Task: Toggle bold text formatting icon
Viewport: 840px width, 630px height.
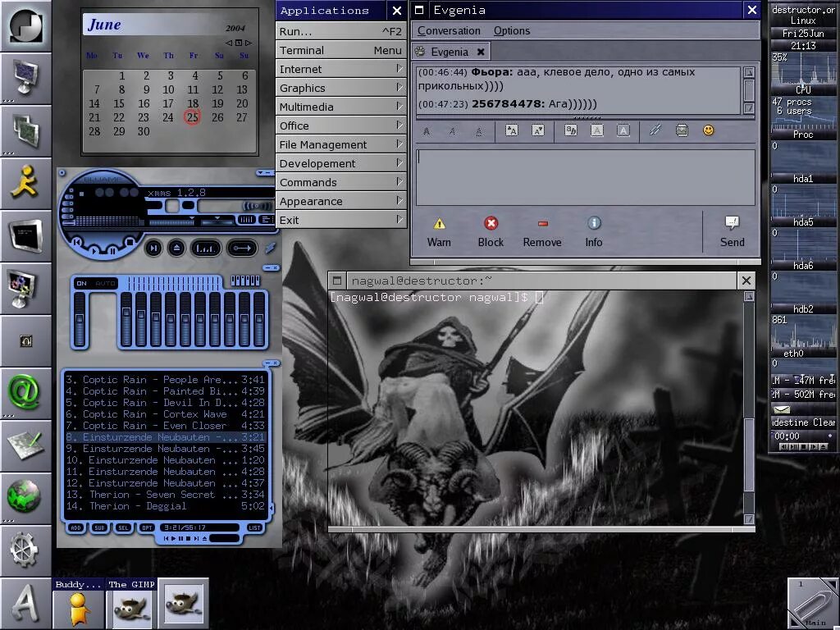Action: coord(427,130)
